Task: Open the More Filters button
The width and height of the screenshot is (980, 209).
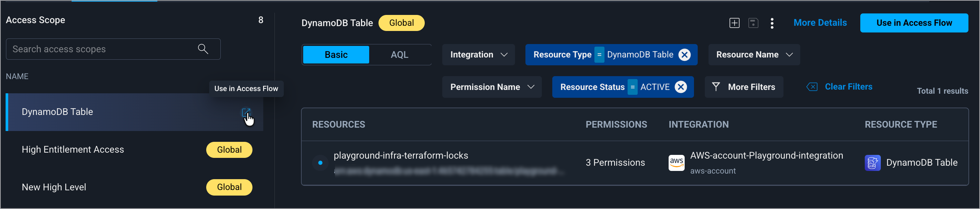Action: pyautogui.click(x=744, y=87)
